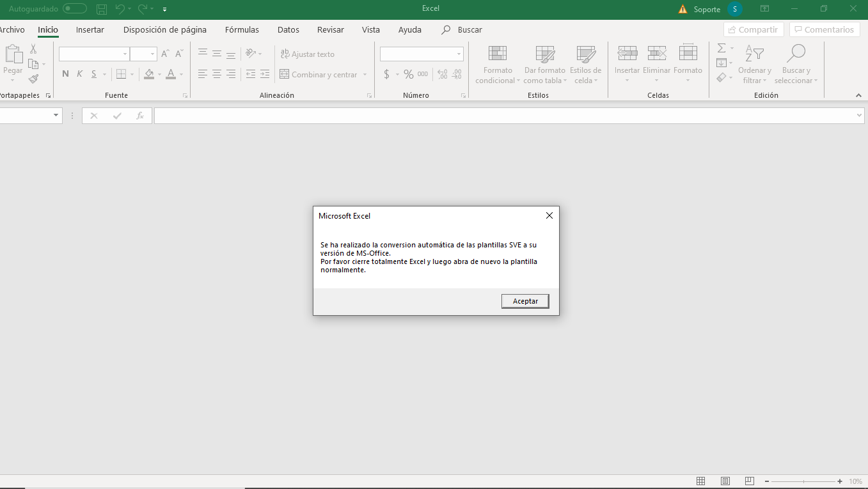Click the Fill down icon
This screenshot has height=489, width=868.
[722, 63]
